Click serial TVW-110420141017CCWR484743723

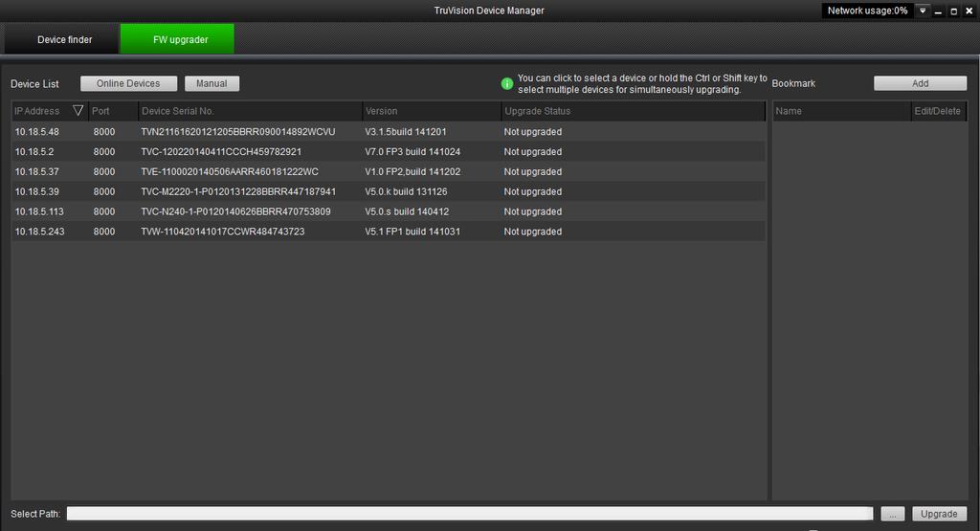point(222,232)
